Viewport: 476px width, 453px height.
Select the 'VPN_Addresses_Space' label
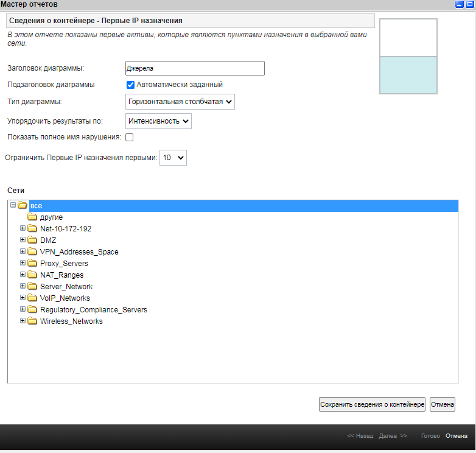click(x=79, y=251)
